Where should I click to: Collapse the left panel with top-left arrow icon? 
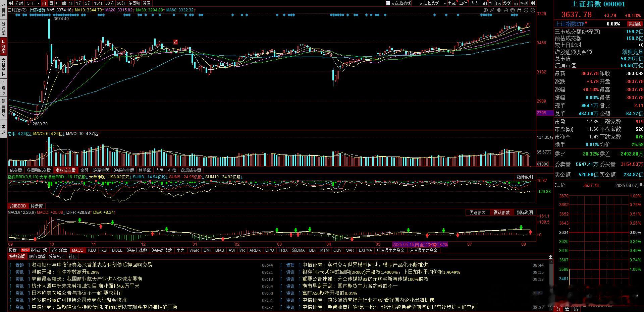[x=10, y=3]
